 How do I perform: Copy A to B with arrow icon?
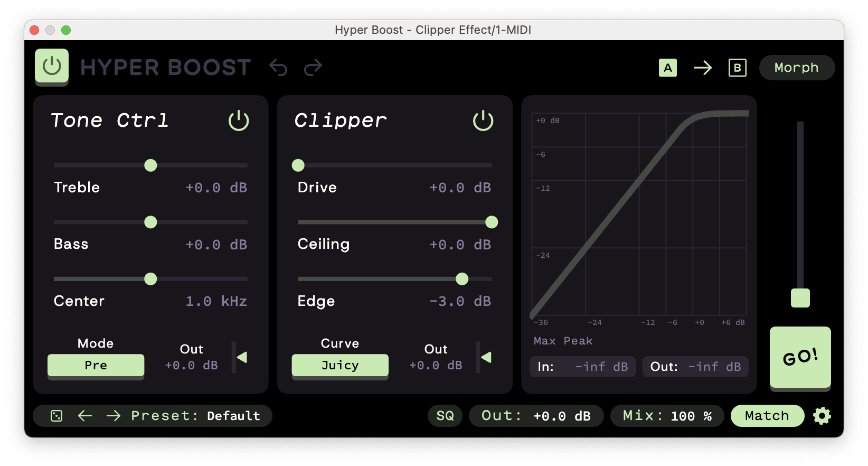(702, 68)
